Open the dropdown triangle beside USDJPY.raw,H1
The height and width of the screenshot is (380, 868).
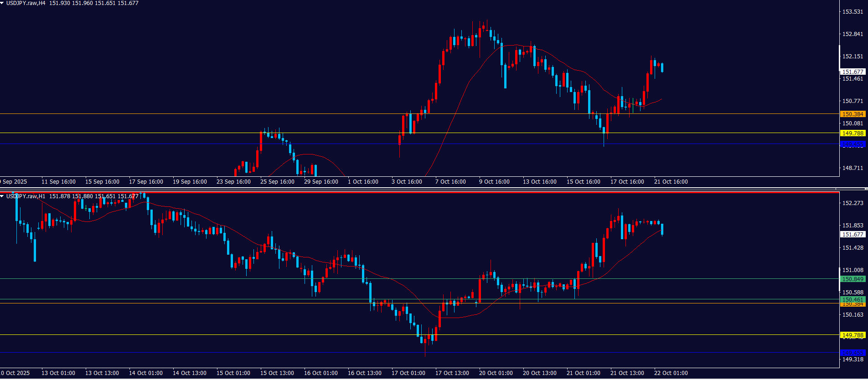click(2, 196)
